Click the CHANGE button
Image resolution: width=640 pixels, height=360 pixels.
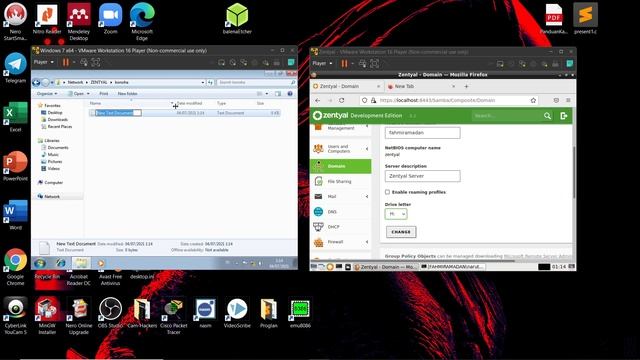[401, 232]
